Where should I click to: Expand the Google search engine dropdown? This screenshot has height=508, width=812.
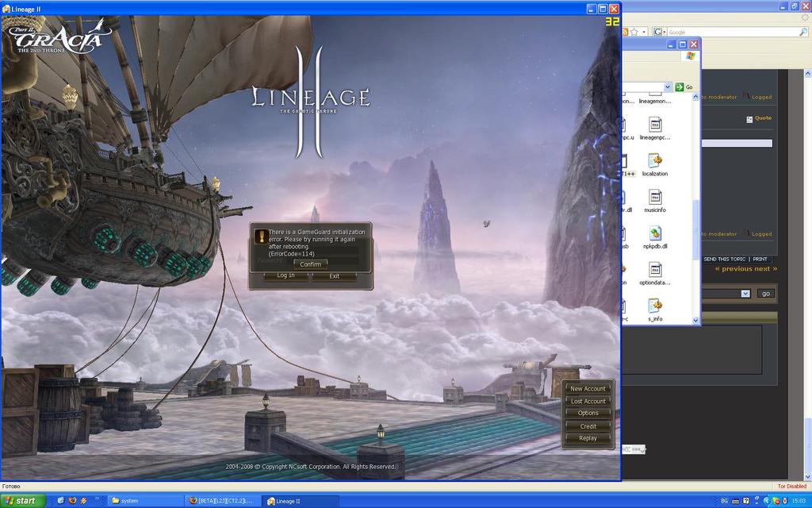[x=663, y=32]
